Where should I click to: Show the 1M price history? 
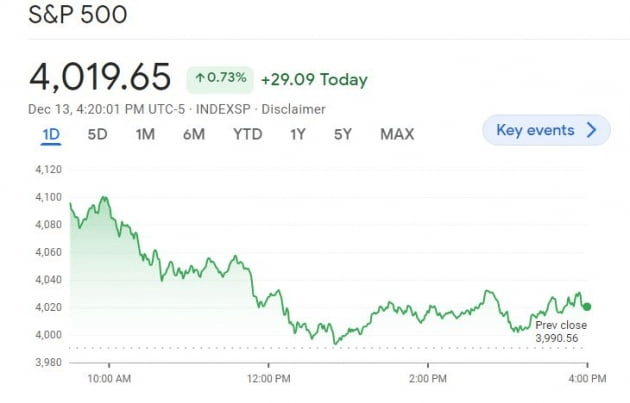145,134
